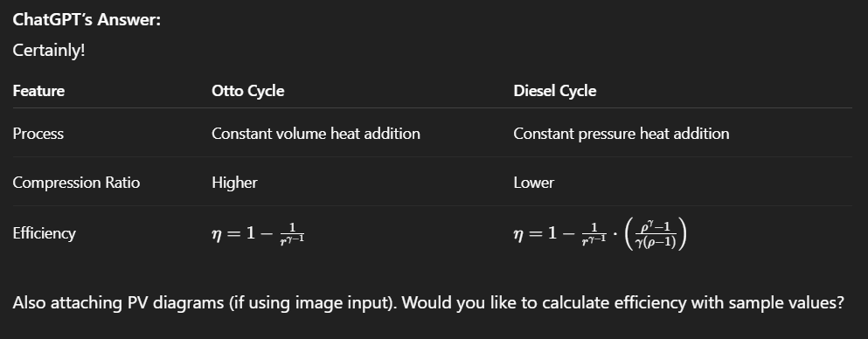This screenshot has width=868, height=339.
Task: Click the "Process" row label
Action: coord(38,134)
